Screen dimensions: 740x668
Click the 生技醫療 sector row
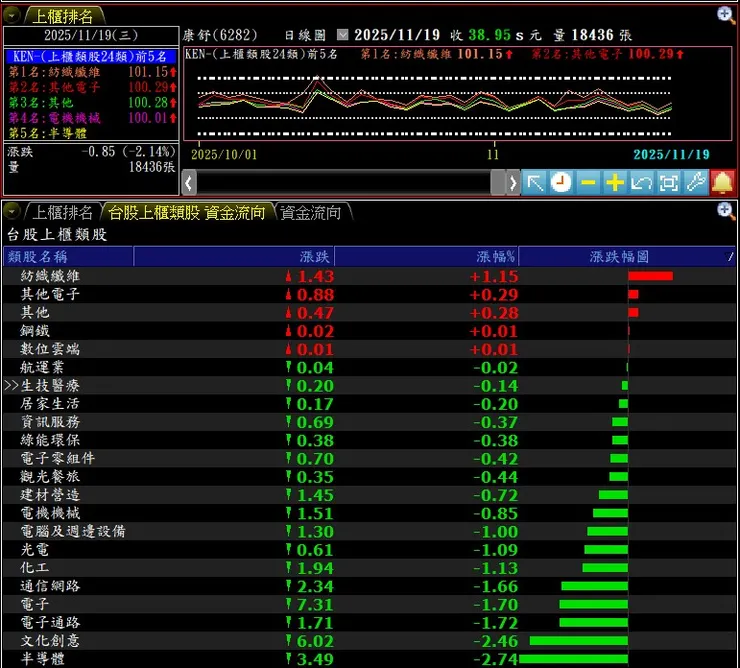tap(369, 386)
